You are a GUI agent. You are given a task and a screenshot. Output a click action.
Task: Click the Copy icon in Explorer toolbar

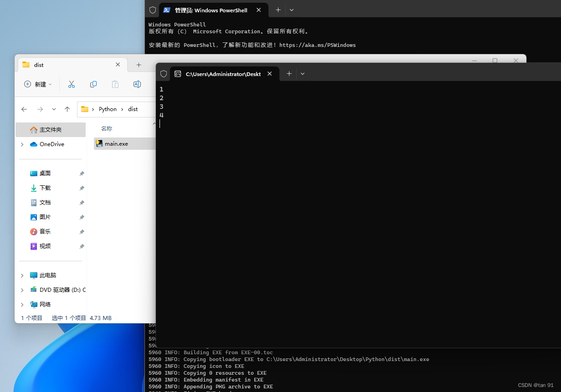93,84
